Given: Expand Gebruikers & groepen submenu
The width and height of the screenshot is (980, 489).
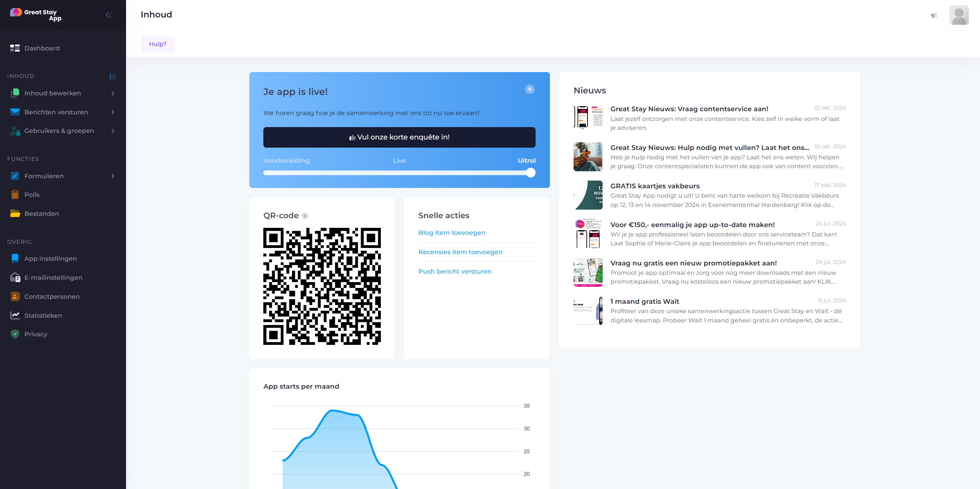Looking at the screenshot, I should coord(113,131).
